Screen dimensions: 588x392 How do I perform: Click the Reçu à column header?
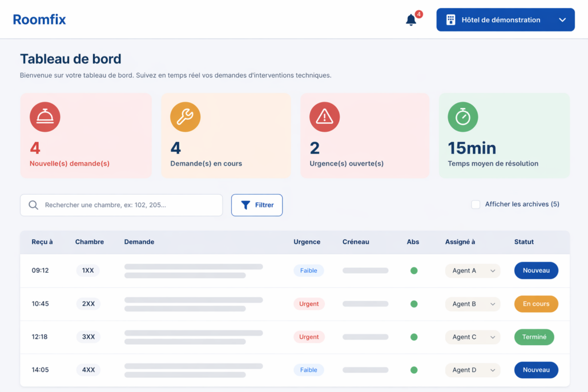[x=42, y=242]
